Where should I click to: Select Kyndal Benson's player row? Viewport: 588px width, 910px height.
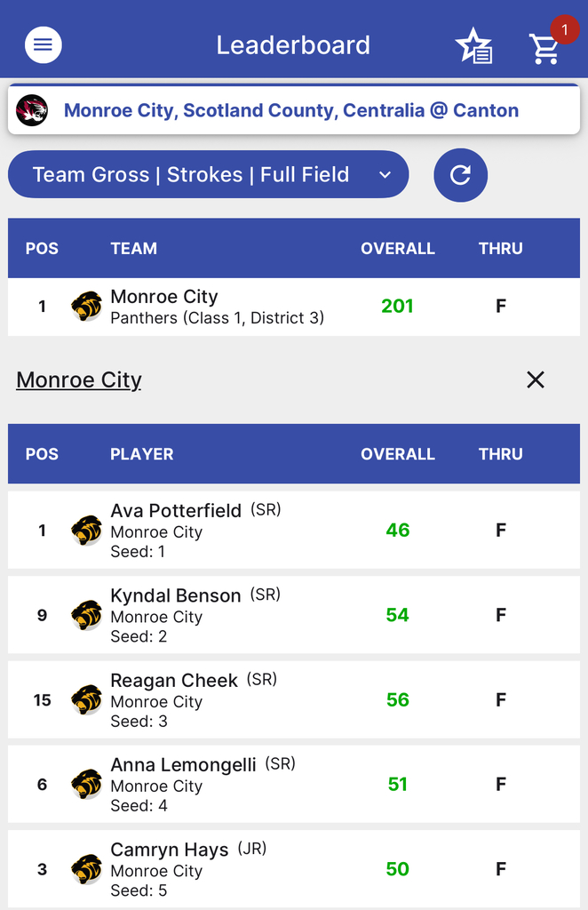tap(293, 615)
